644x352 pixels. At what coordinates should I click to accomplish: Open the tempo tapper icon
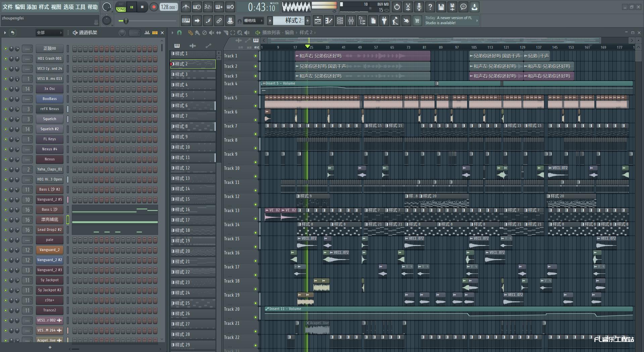click(395, 21)
